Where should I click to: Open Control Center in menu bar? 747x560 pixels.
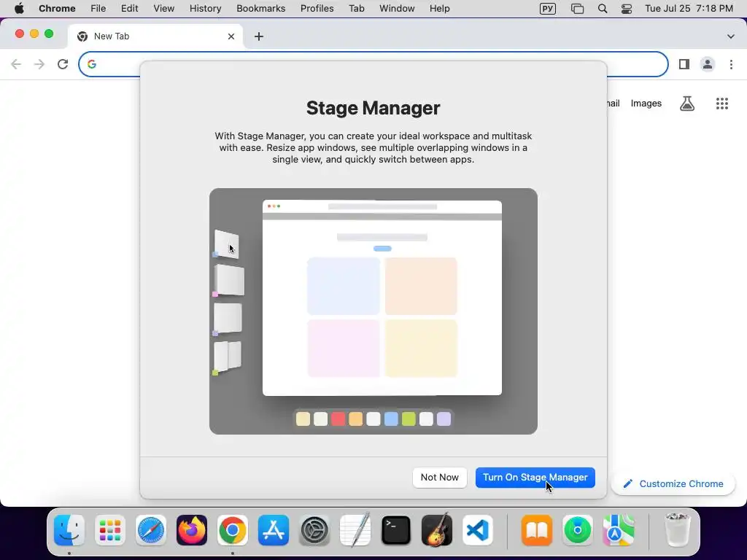coord(627,9)
